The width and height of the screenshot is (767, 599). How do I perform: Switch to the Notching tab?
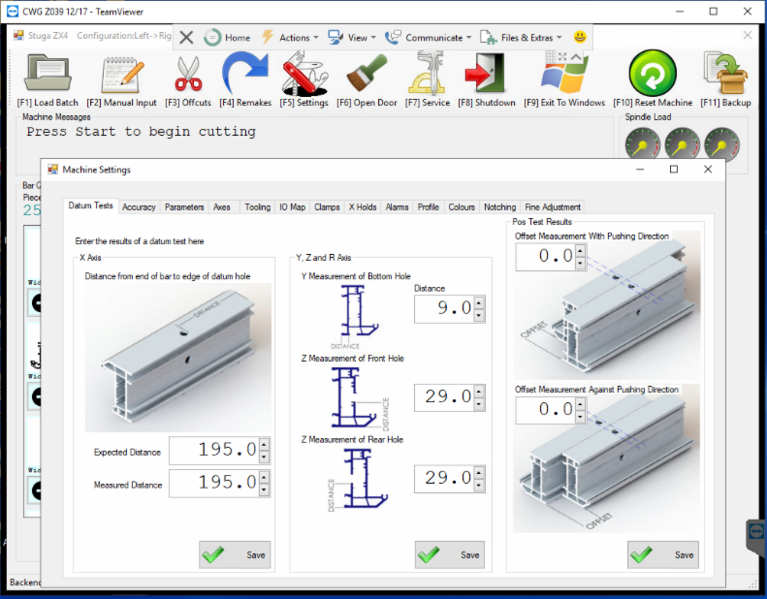coord(500,207)
